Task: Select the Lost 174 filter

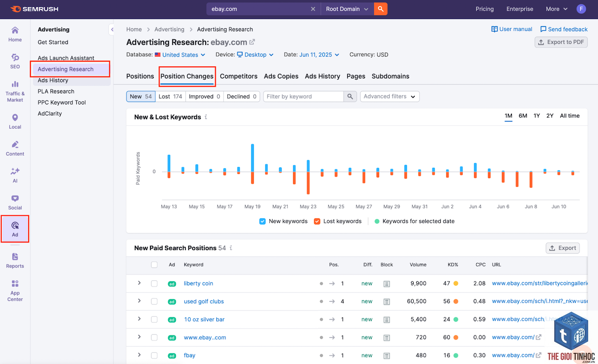Action: pos(170,96)
